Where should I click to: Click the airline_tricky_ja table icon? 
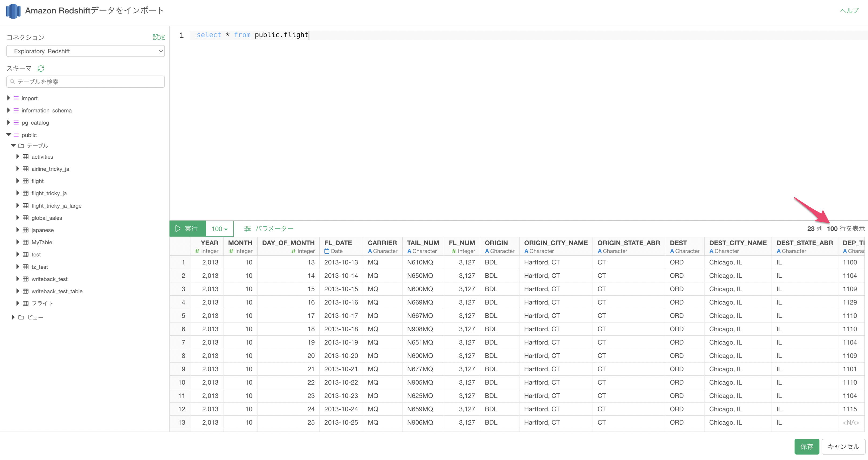click(x=25, y=169)
